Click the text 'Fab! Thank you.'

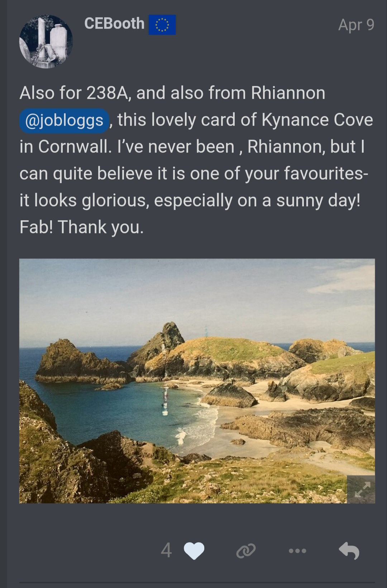[x=82, y=227]
